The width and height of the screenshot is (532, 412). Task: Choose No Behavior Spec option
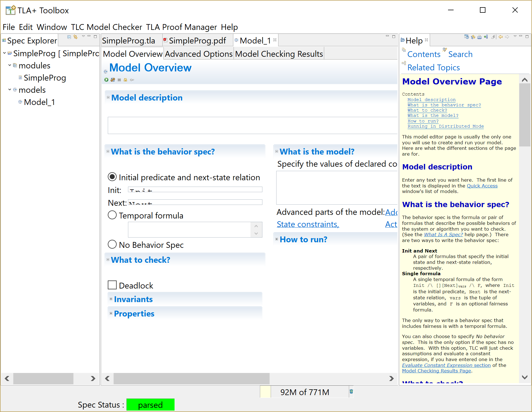(x=112, y=244)
